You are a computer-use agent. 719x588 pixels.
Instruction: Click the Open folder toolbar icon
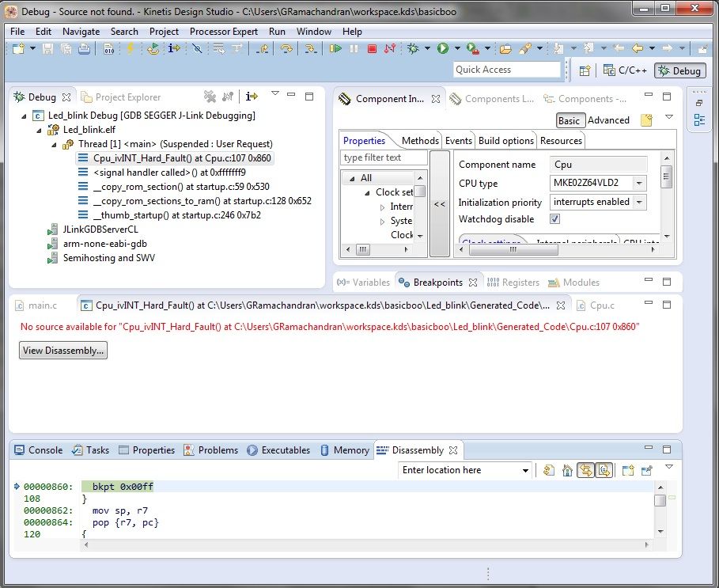(x=505, y=48)
